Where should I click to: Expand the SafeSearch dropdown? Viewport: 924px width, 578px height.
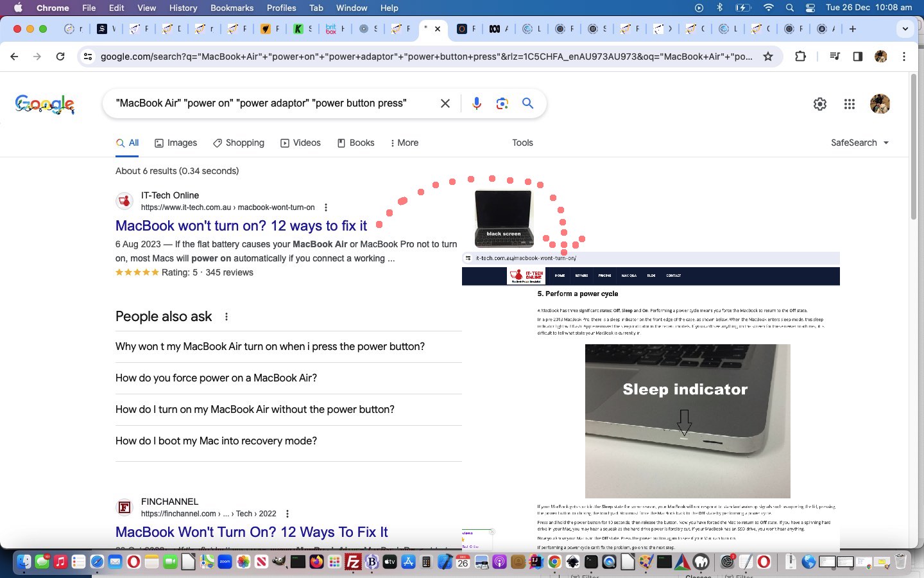[x=860, y=143]
